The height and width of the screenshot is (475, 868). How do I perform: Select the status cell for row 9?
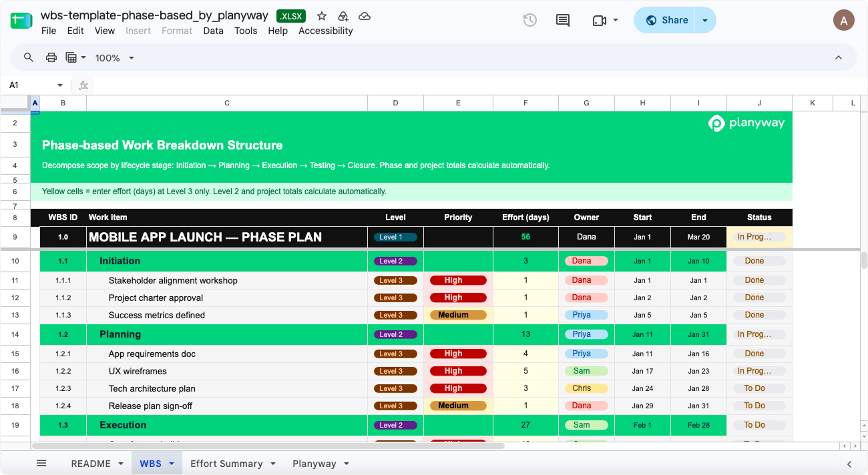(759, 238)
